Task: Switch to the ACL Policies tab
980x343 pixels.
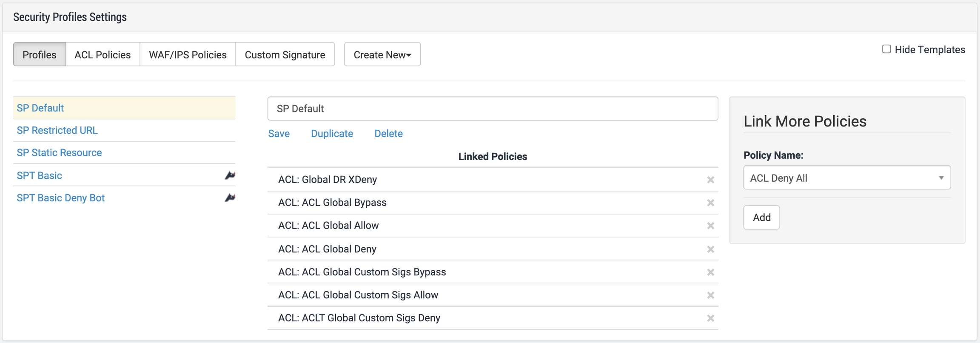Action: 103,54
